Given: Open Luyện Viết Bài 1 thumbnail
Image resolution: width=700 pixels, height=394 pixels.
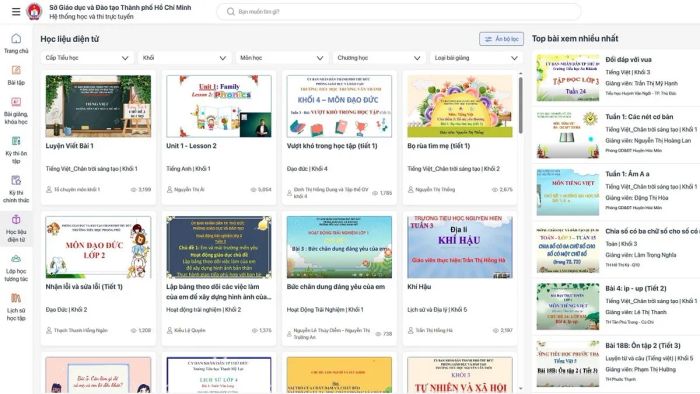Looking at the screenshot, I should 98,106.
